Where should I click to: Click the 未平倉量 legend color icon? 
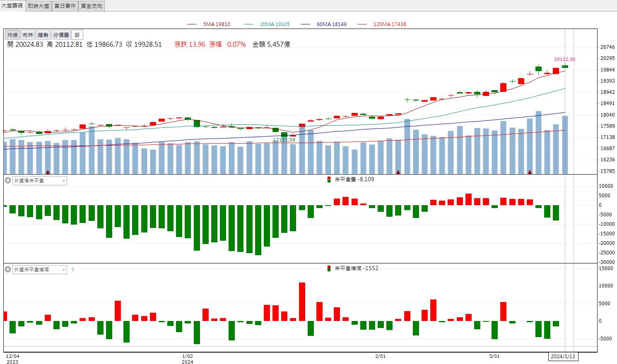329,180
